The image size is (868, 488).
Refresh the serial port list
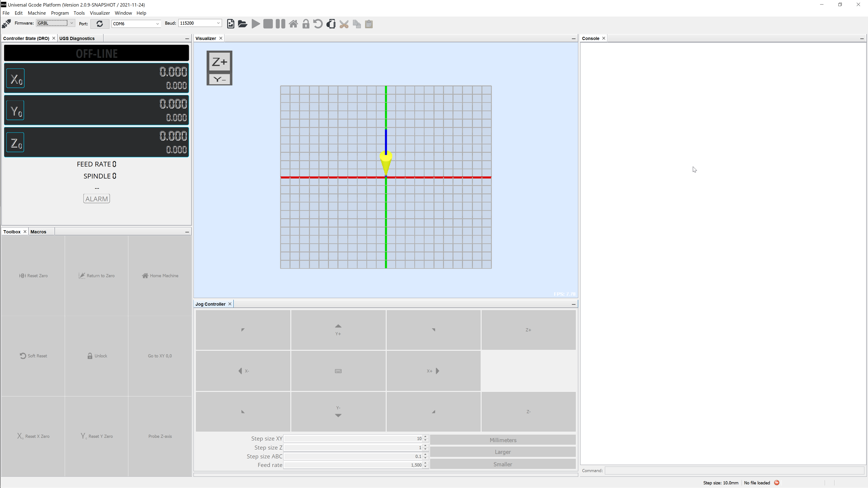[99, 23]
